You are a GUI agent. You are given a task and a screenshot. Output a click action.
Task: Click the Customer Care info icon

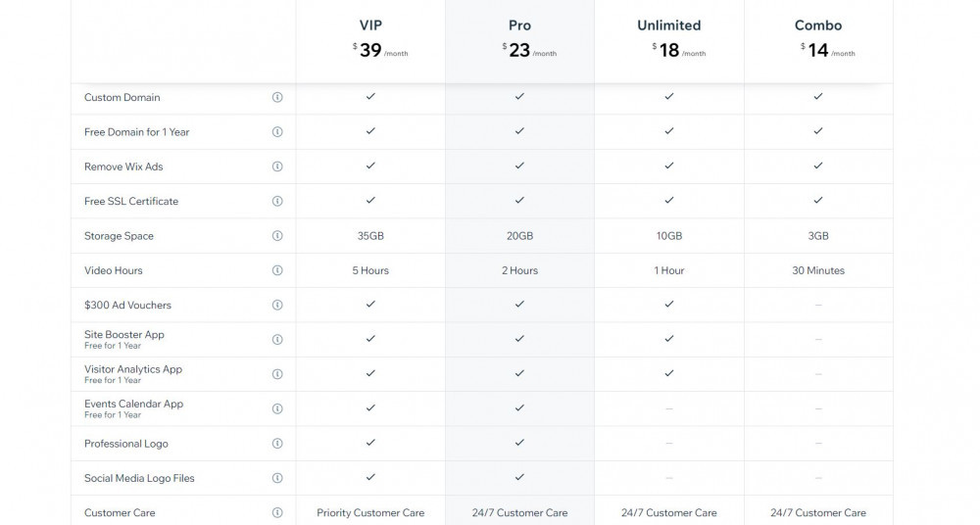(x=277, y=512)
